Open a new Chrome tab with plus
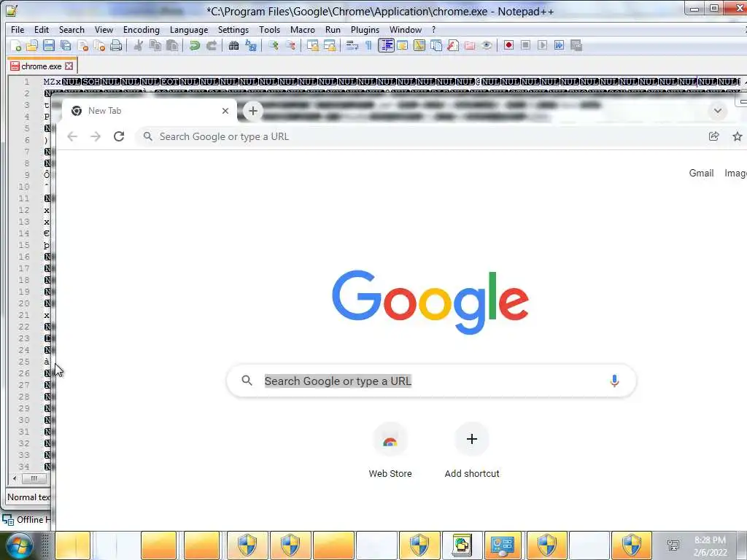This screenshot has width=747, height=560. [x=253, y=111]
